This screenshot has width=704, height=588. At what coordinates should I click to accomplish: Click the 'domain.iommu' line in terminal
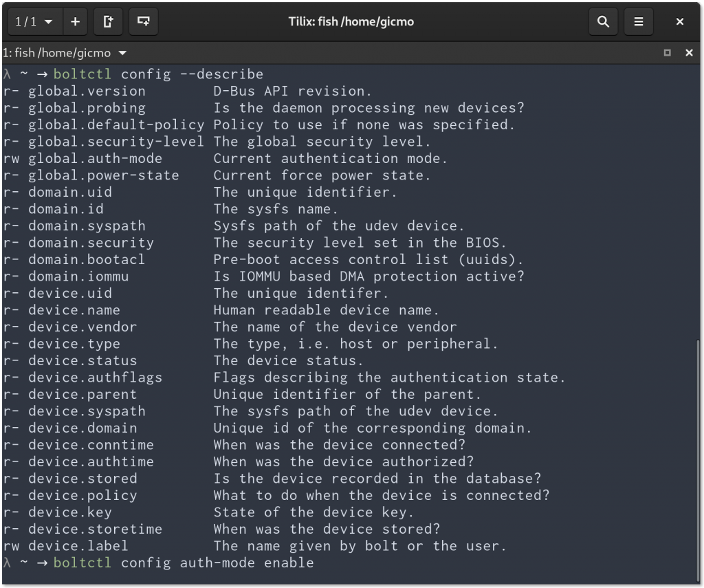(78, 276)
